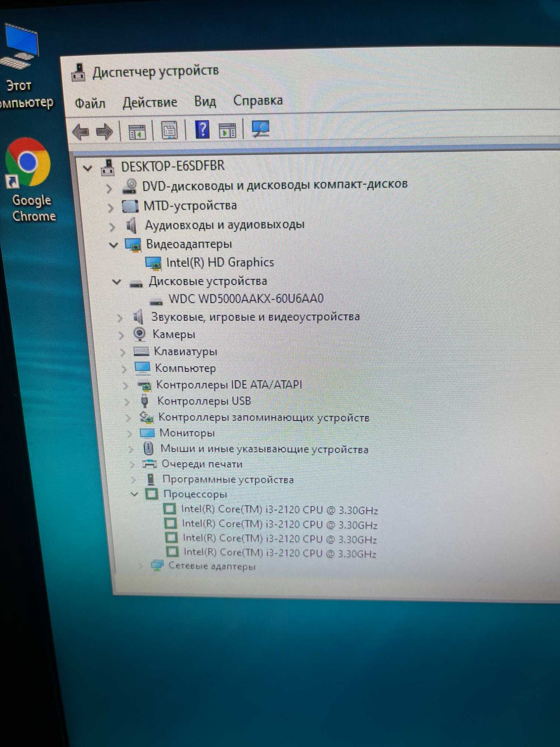The image size is (560, 747).
Task: Click the mouse icon beside Мыши
Action: (x=149, y=448)
